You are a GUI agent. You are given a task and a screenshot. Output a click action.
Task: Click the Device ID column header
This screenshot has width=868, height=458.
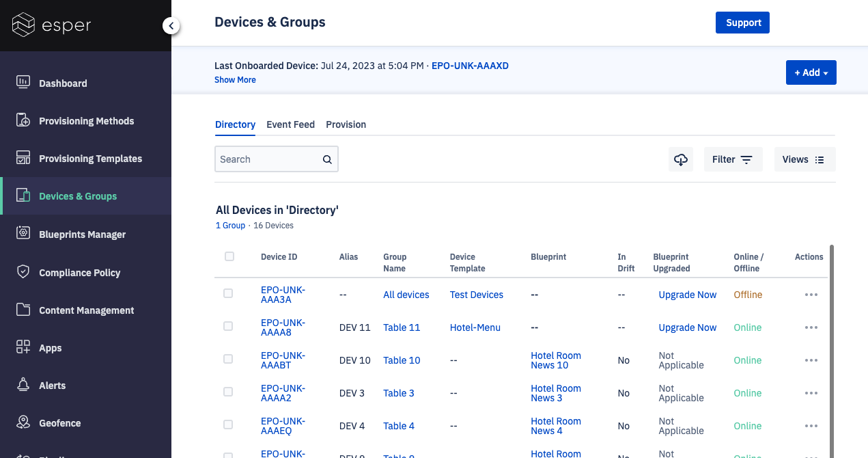(x=279, y=257)
